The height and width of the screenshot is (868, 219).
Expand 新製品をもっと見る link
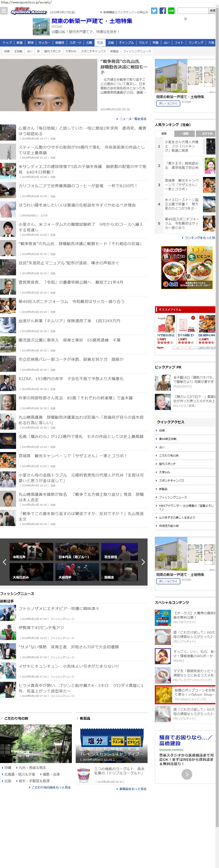click(133, 789)
